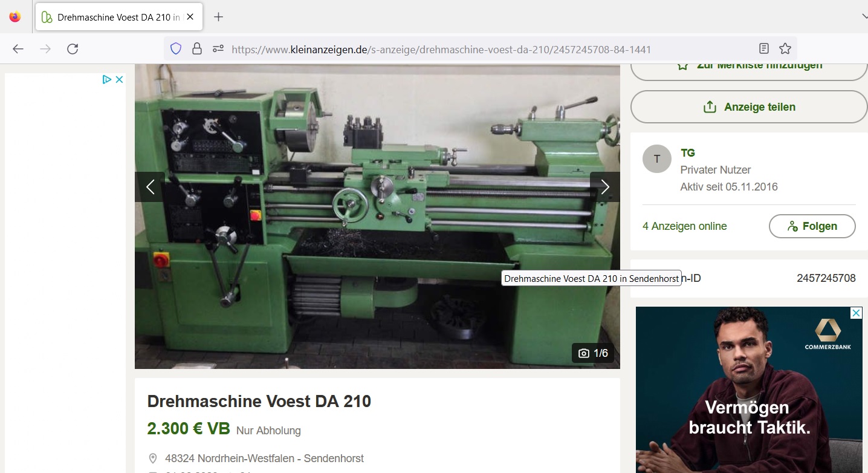This screenshot has height=473, width=868.
Task: Reload the current page
Action: pos(73,49)
